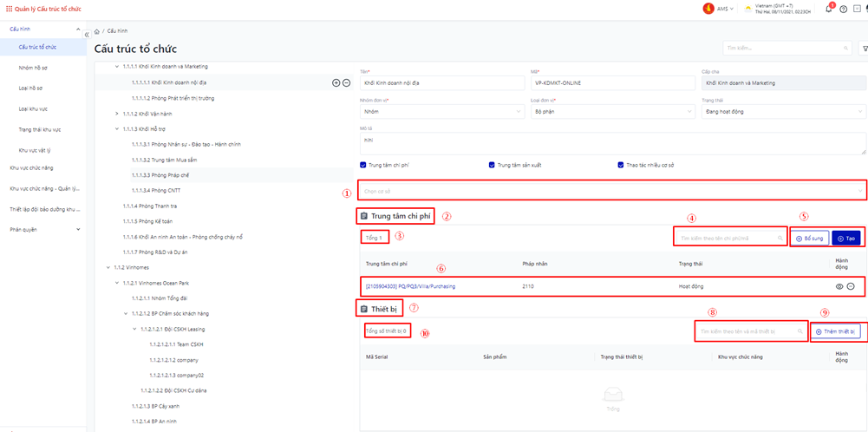
Task: Open the help question mark icon
Action: coord(844,9)
